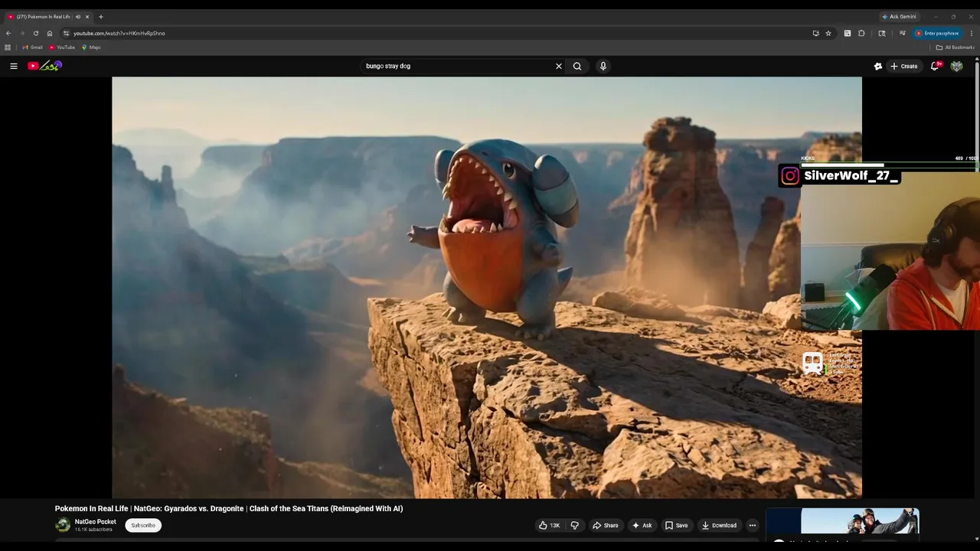Image resolution: width=980 pixels, height=551 pixels.
Task: Open the Ask AI button
Action: [x=642, y=525]
